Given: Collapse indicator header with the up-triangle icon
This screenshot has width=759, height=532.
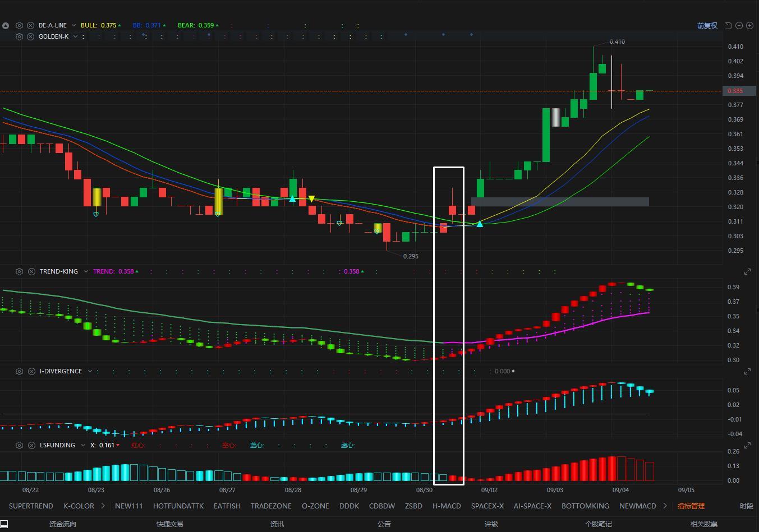Looking at the screenshot, I should [6, 25].
